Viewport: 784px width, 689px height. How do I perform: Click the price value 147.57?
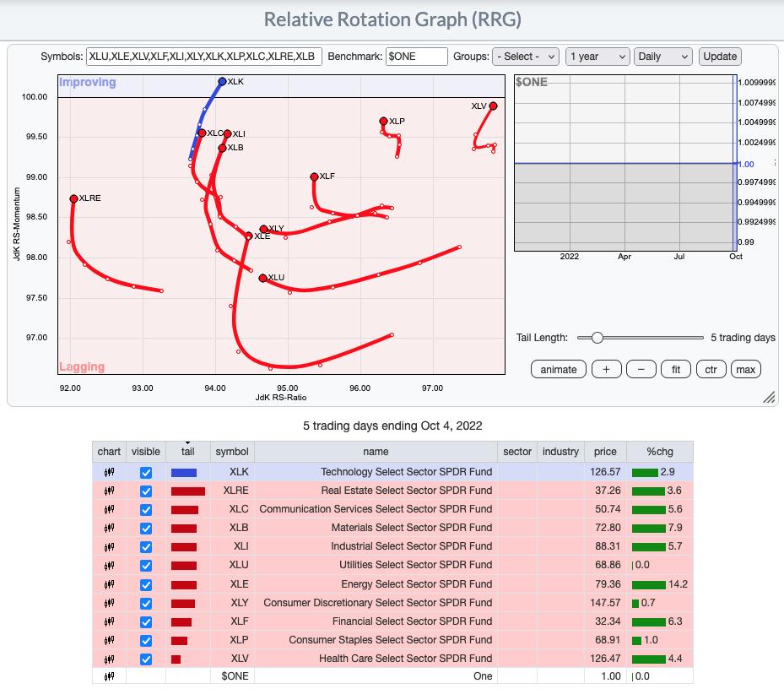(x=605, y=602)
